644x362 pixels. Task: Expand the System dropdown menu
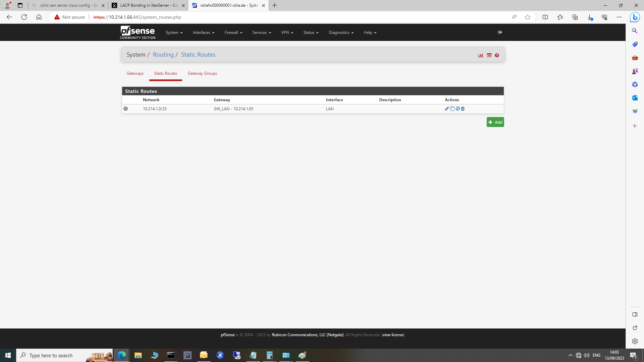click(x=174, y=32)
